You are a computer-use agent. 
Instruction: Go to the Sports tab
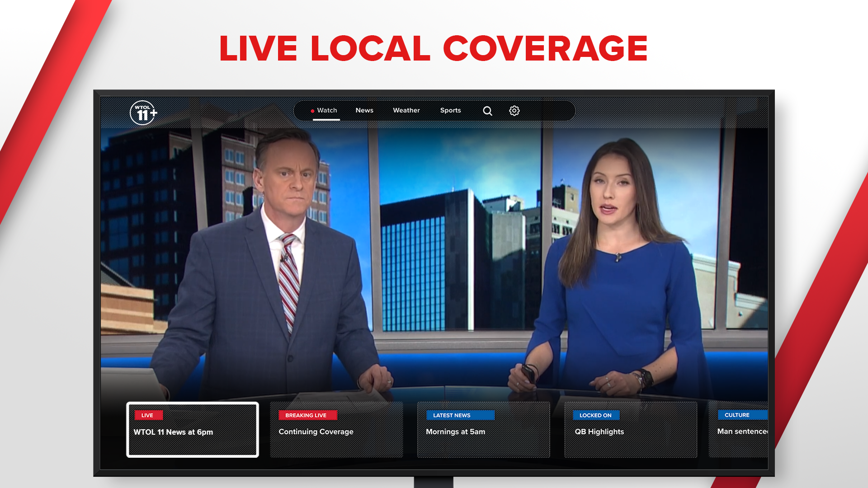[x=450, y=110]
